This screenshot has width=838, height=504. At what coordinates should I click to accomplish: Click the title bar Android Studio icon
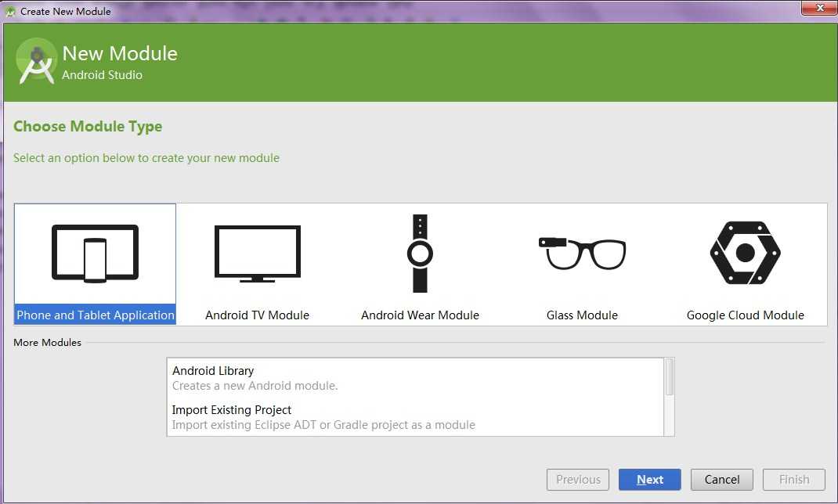tap(9, 11)
